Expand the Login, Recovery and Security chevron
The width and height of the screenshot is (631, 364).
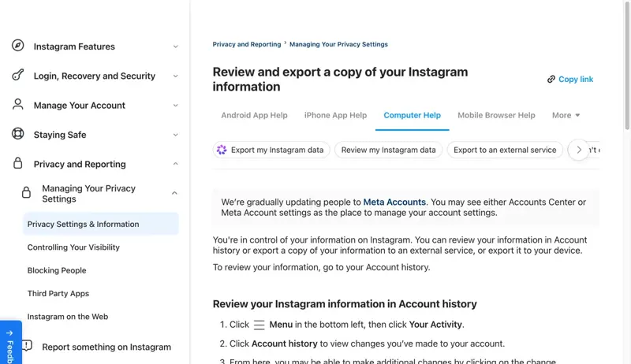[175, 76]
